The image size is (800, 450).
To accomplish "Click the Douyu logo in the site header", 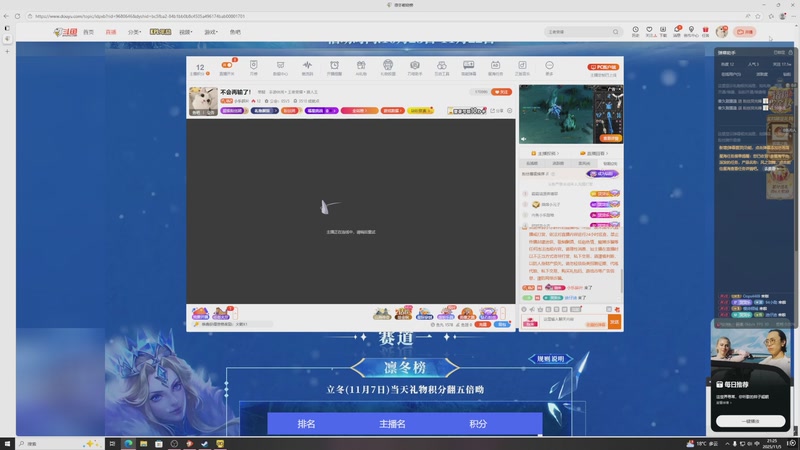I will [x=65, y=32].
